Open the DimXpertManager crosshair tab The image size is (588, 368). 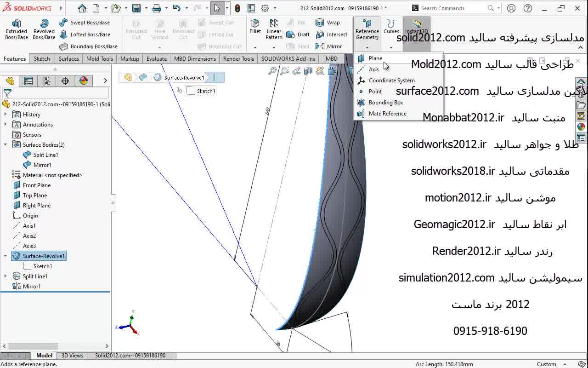click(x=65, y=81)
